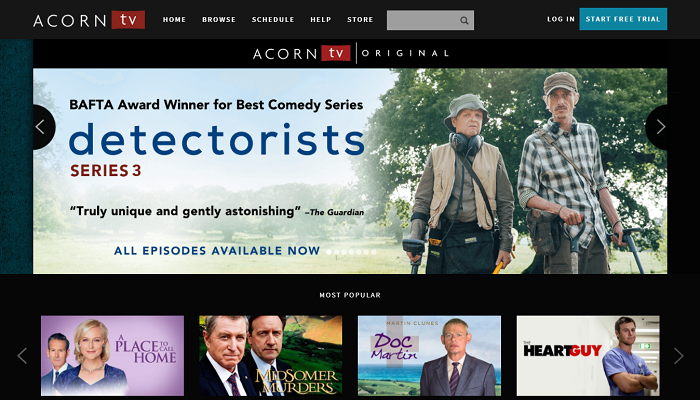Open the Home menu item
The image size is (700, 400).
click(174, 20)
